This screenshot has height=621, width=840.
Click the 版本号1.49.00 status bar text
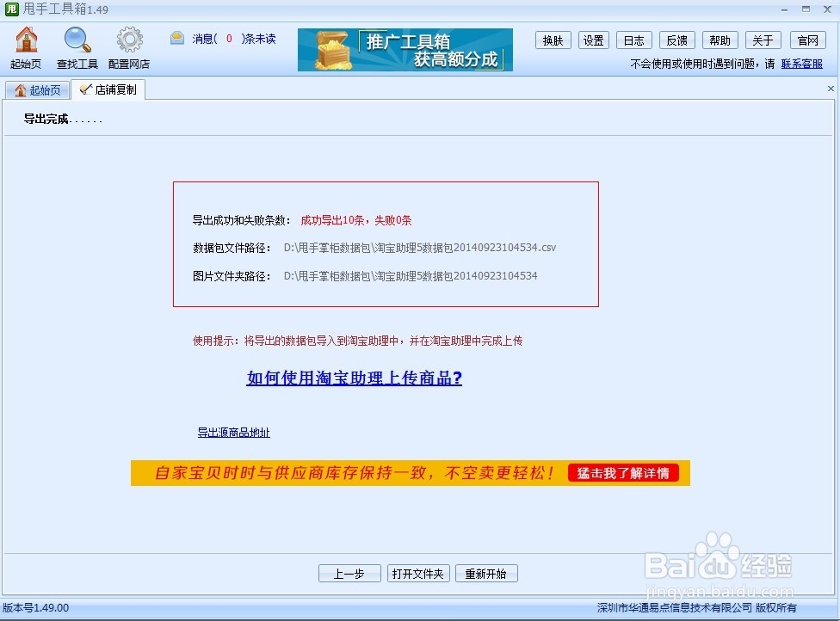click(36, 607)
